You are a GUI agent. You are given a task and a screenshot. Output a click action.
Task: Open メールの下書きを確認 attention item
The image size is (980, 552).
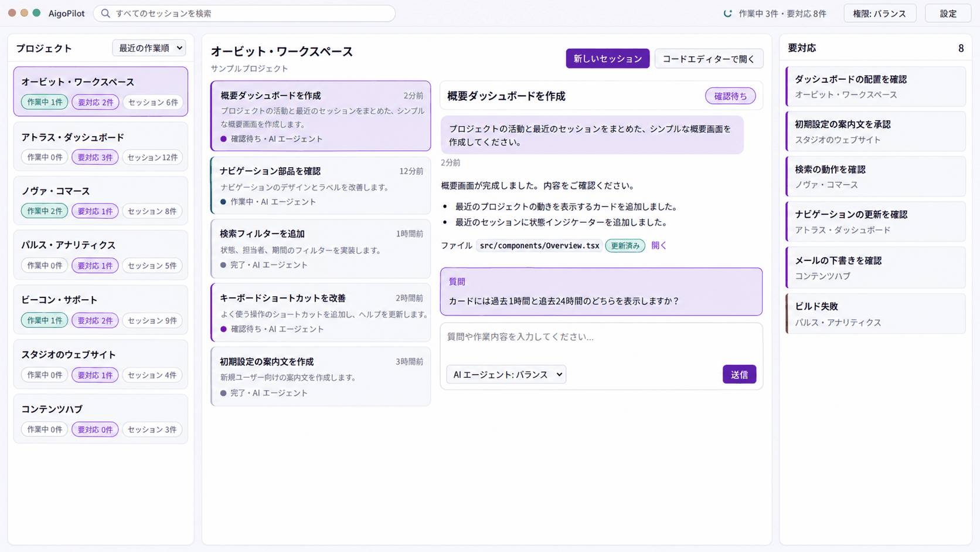click(876, 267)
